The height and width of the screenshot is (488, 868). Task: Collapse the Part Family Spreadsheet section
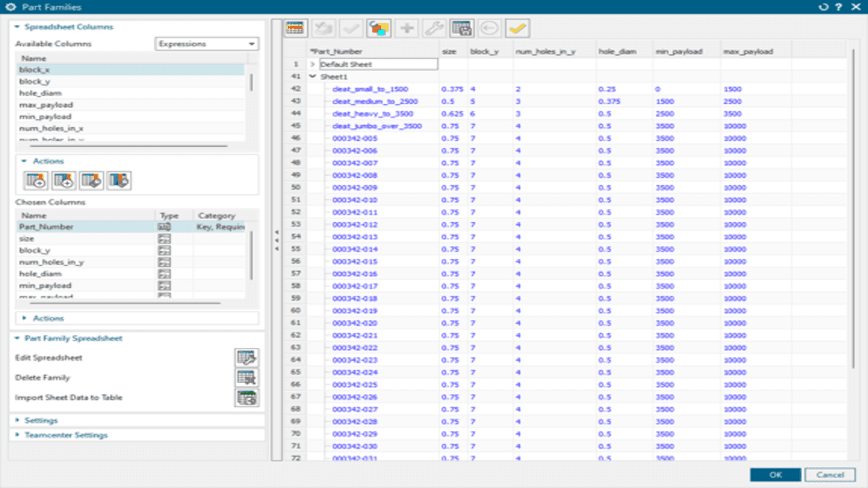click(17, 338)
